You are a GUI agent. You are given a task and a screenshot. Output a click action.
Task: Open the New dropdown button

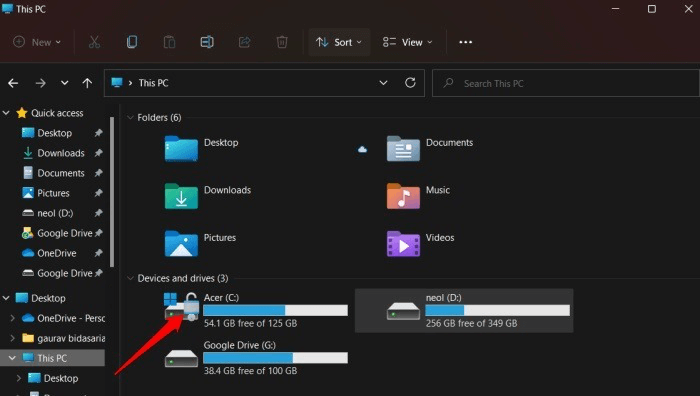pos(37,42)
